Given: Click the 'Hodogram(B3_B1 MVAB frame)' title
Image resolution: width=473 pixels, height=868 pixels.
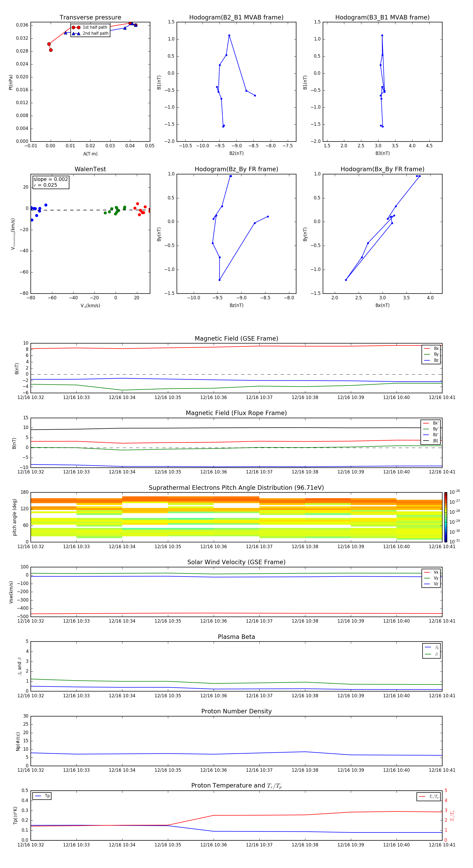Looking at the screenshot, I should [382, 18].
